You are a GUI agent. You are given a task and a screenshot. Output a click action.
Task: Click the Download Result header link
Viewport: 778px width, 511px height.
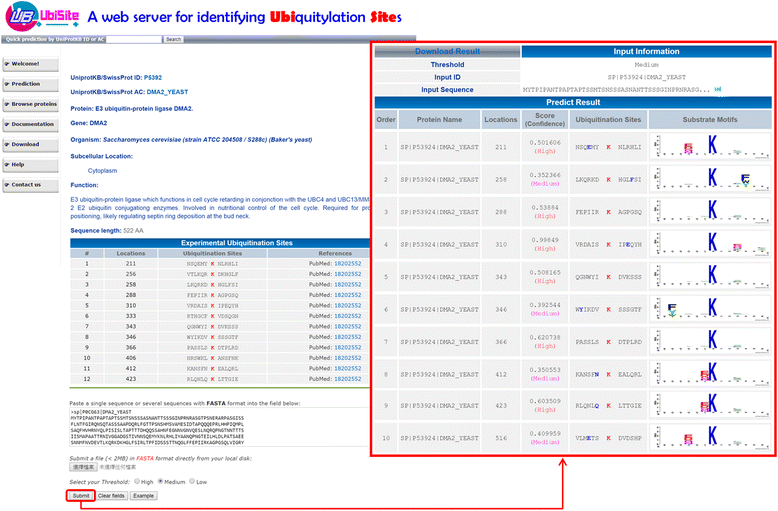[447, 51]
